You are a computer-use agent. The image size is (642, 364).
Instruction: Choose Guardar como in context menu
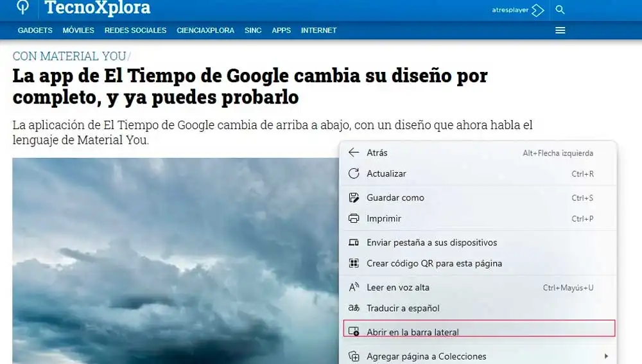pos(478,198)
